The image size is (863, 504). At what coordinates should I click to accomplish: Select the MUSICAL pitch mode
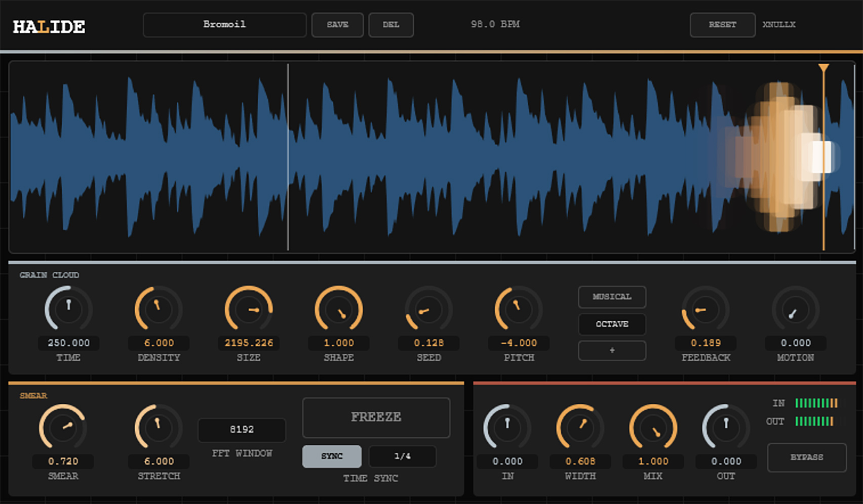tap(612, 297)
